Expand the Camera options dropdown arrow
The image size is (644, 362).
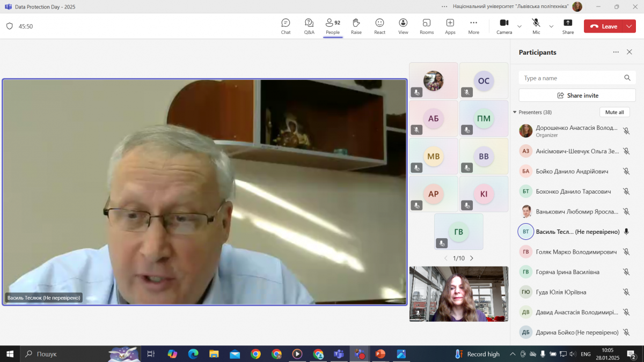[519, 26]
